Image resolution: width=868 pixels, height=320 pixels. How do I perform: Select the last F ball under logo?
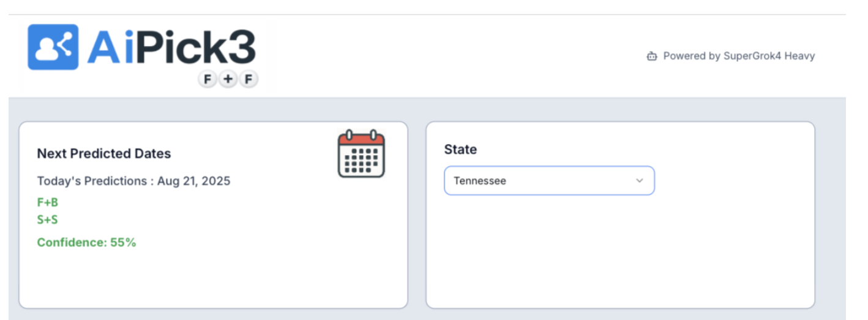click(248, 79)
